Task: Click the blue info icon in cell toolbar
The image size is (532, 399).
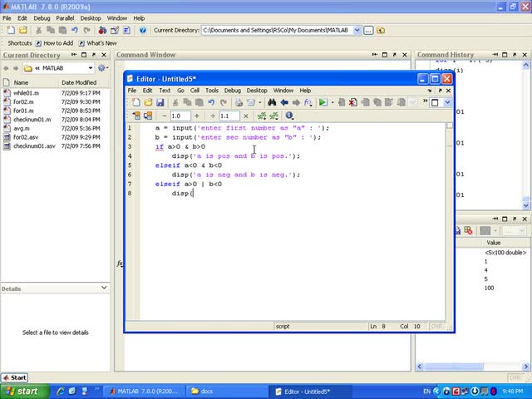Action: tap(289, 116)
